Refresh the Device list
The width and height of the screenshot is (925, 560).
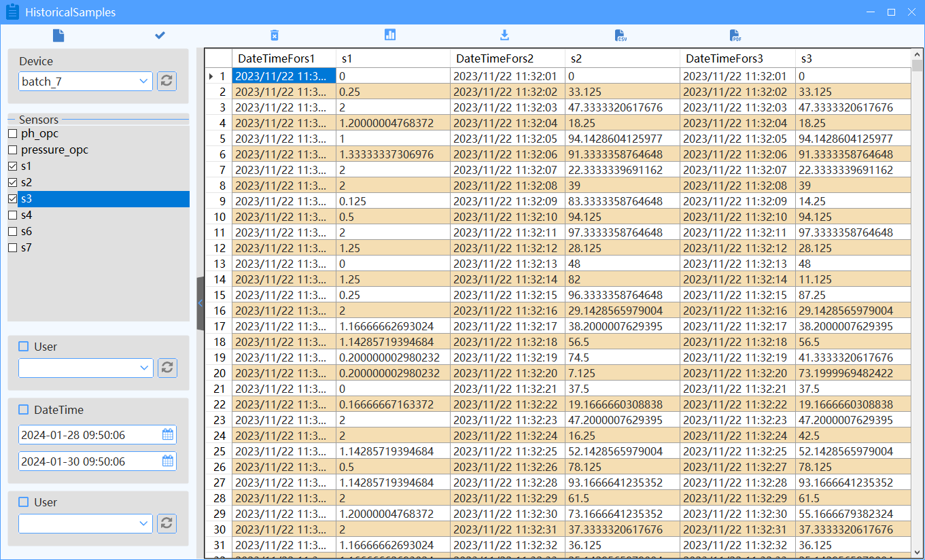pos(167,82)
